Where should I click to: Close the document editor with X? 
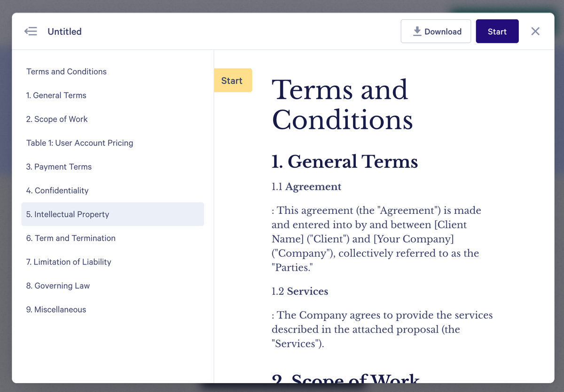(535, 31)
